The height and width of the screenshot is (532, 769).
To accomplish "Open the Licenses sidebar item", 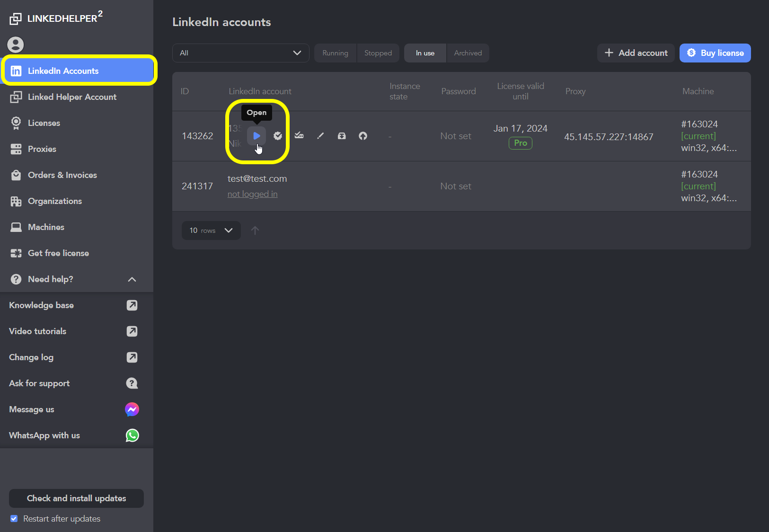I will (44, 123).
